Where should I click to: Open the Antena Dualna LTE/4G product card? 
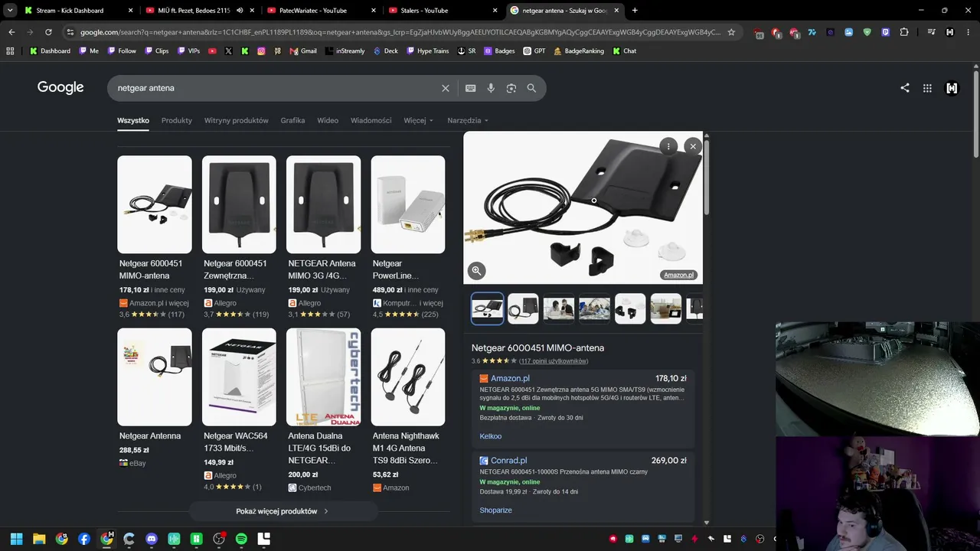point(324,410)
